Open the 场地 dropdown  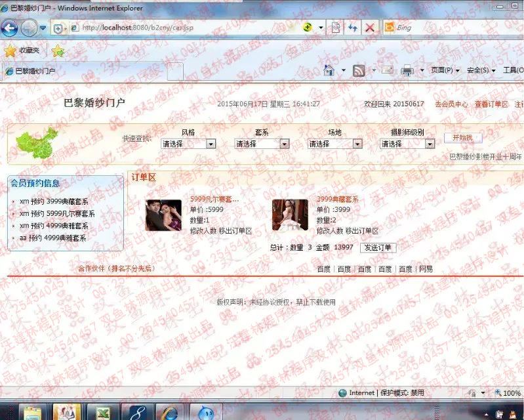click(x=335, y=144)
